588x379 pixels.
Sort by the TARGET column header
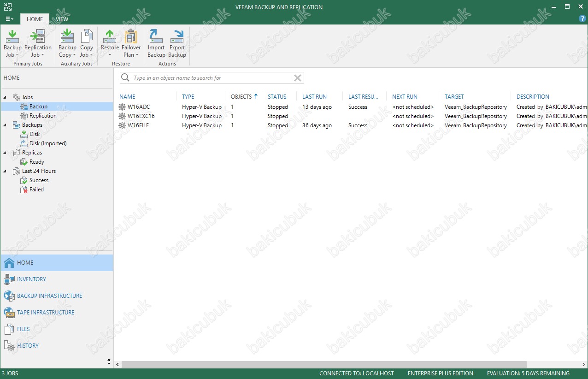pyautogui.click(x=454, y=96)
